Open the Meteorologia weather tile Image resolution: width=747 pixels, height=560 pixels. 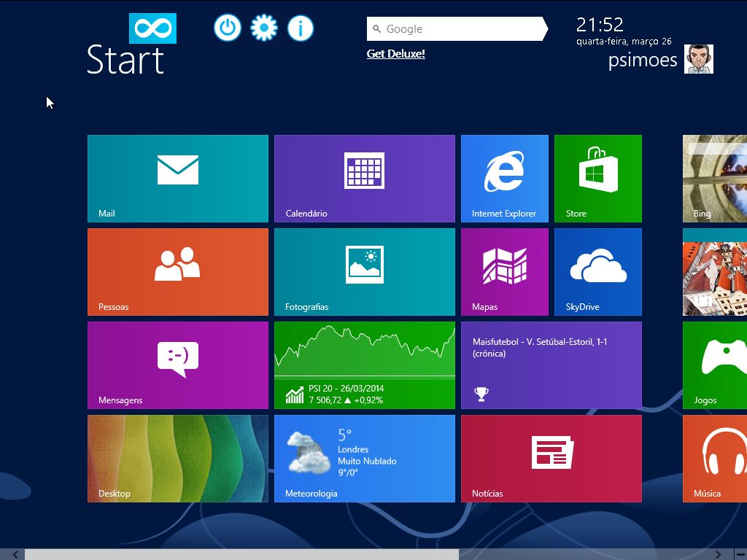pos(365,459)
